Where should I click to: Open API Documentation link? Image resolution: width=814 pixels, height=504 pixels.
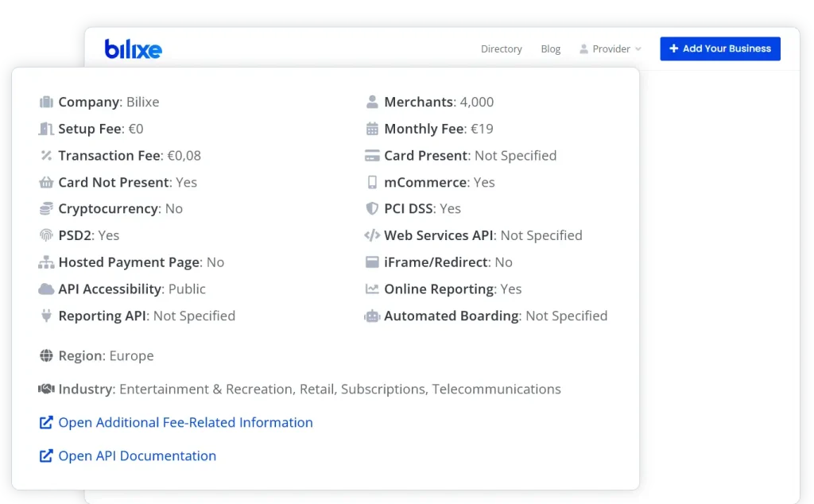point(137,456)
